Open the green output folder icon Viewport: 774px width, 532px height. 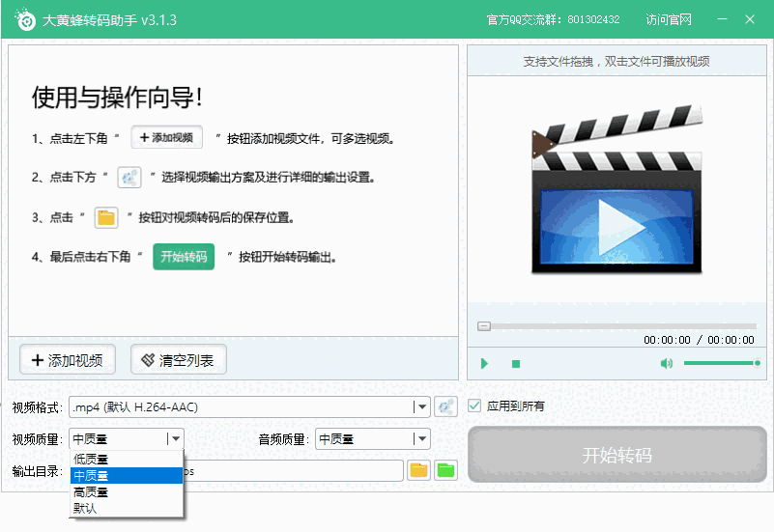coord(445,470)
